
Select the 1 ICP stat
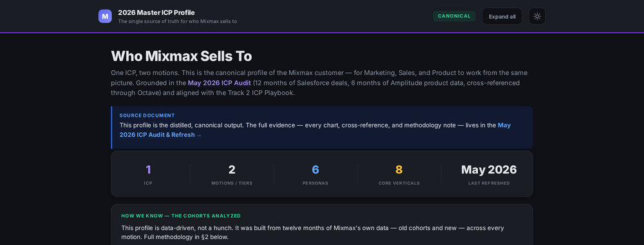pos(148,174)
